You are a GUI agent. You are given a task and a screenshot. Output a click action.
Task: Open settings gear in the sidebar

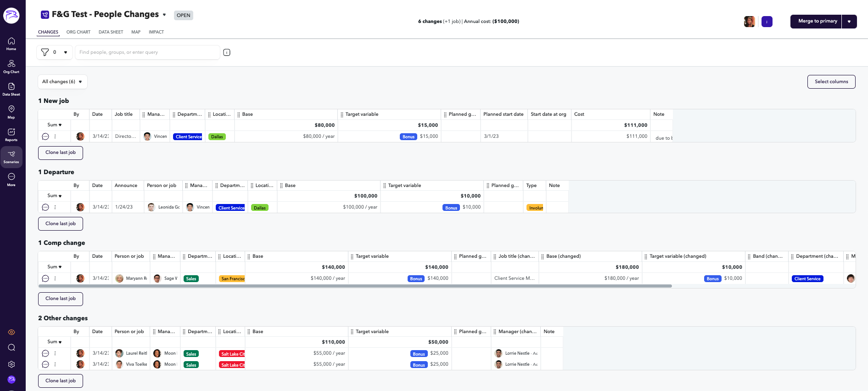tap(11, 364)
